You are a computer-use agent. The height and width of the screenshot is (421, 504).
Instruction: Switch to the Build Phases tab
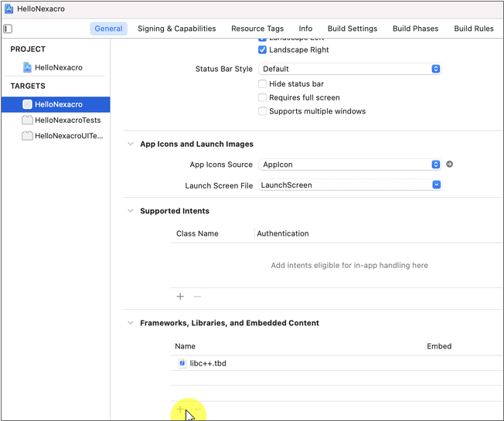click(415, 29)
